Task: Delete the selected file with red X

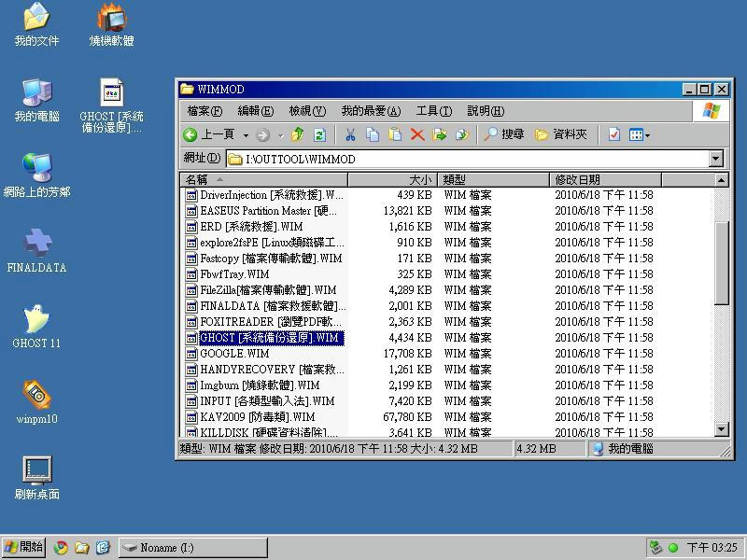Action: click(417, 134)
